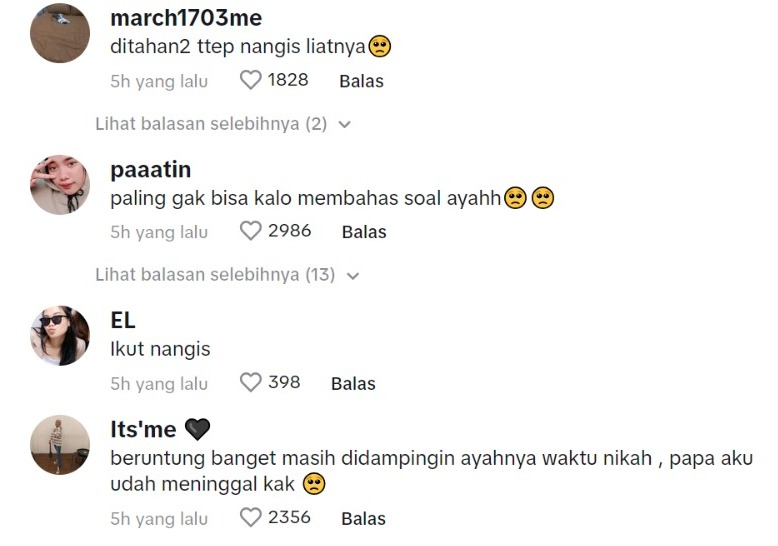Screen dimensions: 778x546
Task: Reply to EL's comment with Balas
Action: coord(353,383)
